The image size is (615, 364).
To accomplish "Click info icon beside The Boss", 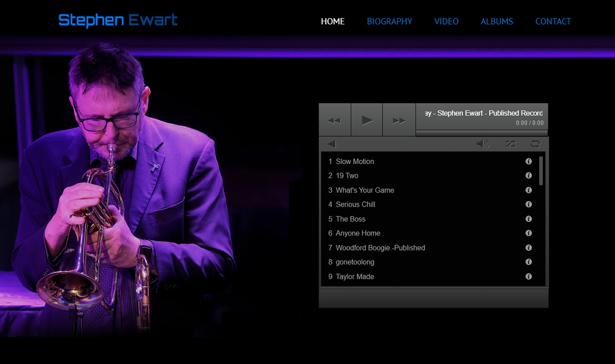I will click(528, 219).
